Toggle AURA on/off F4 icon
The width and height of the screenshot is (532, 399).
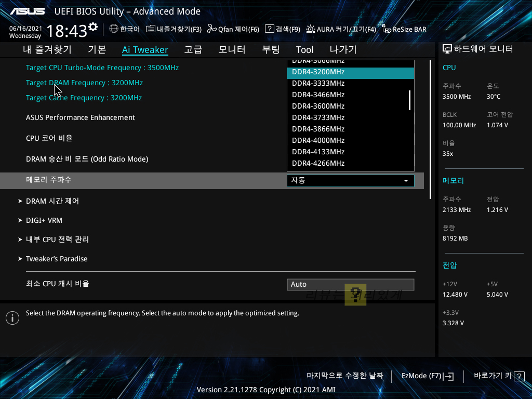[x=311, y=29]
